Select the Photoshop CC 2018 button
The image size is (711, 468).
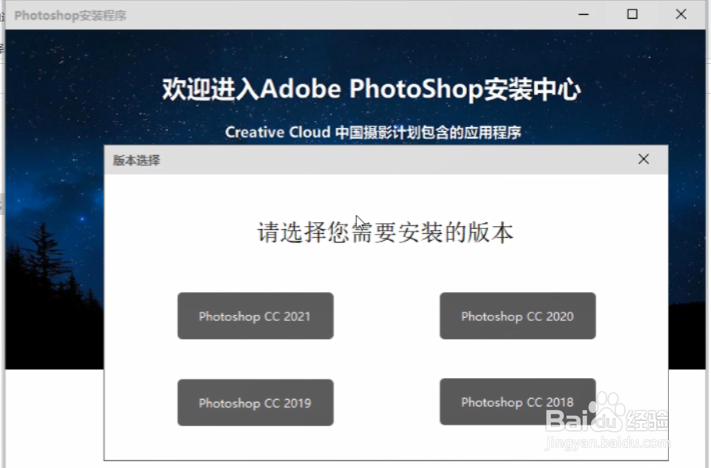tap(517, 401)
